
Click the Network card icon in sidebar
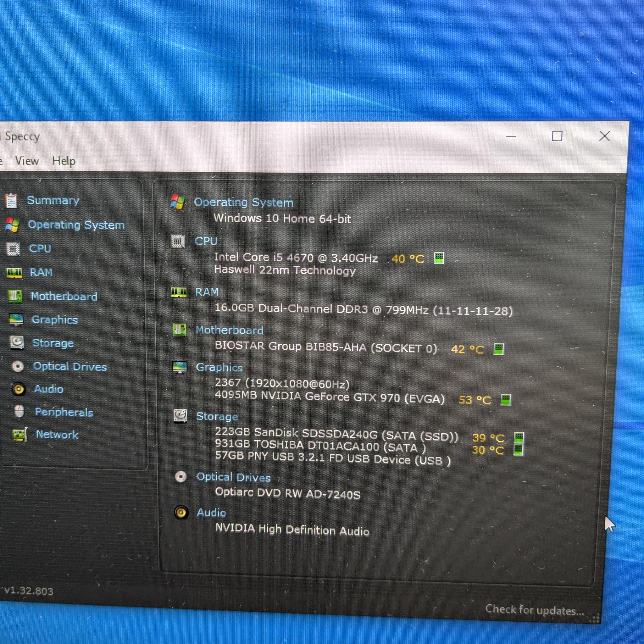point(20,435)
